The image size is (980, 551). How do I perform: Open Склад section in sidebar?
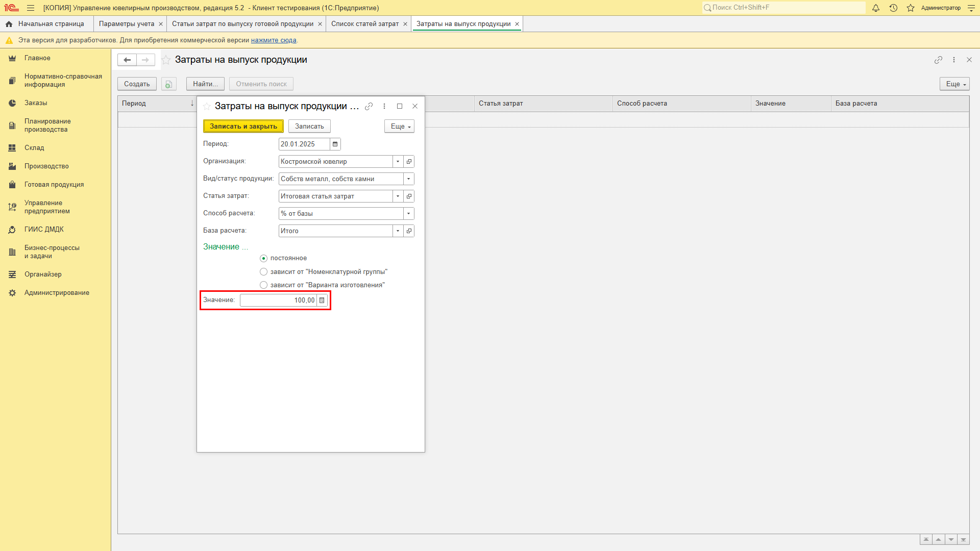(x=34, y=148)
